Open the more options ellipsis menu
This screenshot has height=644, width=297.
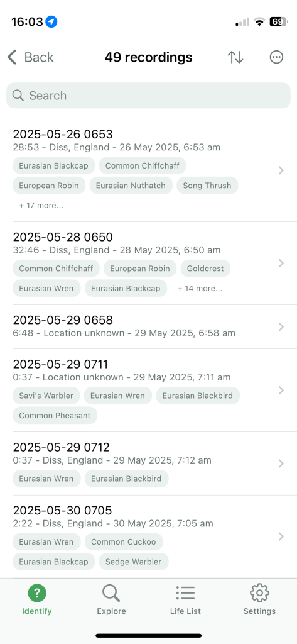276,57
